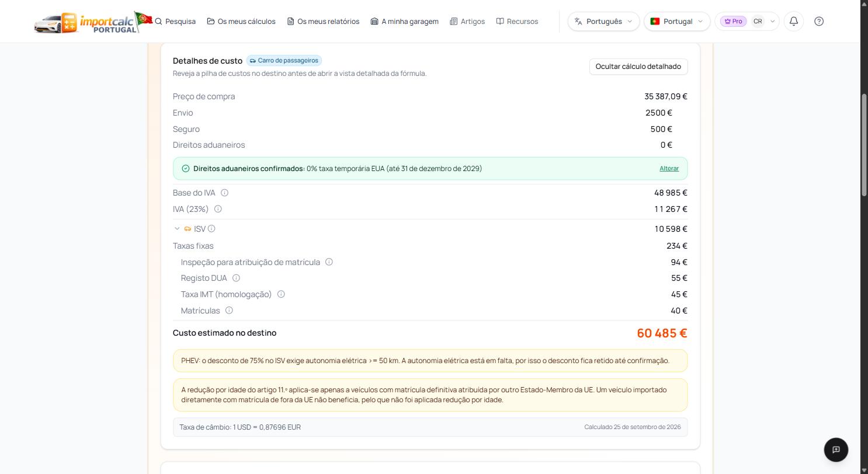This screenshot has height=474, width=868.
Task: Open the help question-mark icon
Action: [819, 22]
